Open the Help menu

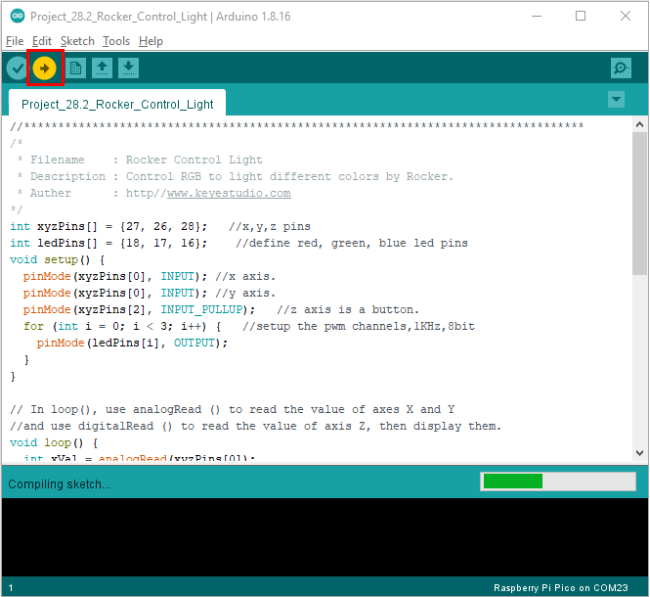(x=150, y=41)
